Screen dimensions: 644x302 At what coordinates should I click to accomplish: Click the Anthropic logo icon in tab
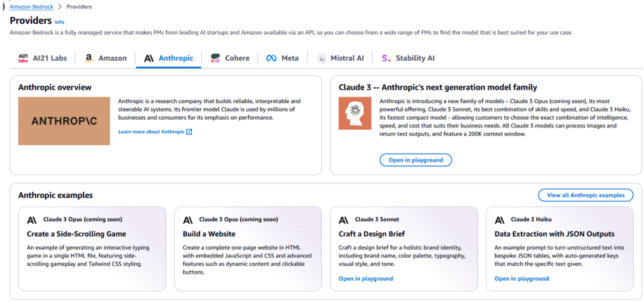click(x=148, y=58)
